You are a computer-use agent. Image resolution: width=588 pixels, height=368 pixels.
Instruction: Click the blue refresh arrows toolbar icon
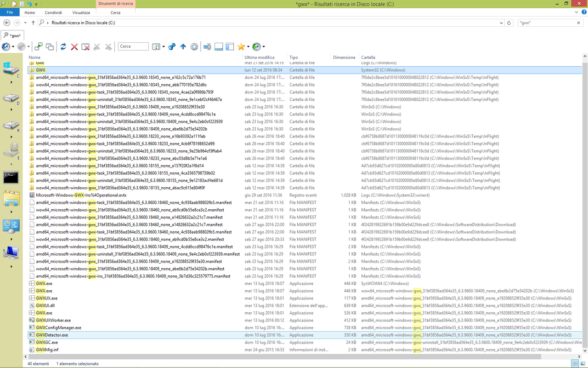pos(63,46)
